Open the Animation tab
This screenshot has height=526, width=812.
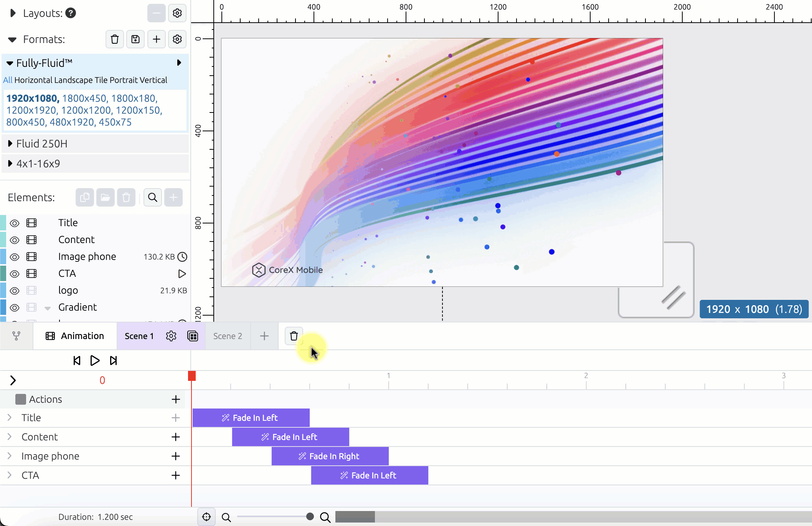[75, 336]
